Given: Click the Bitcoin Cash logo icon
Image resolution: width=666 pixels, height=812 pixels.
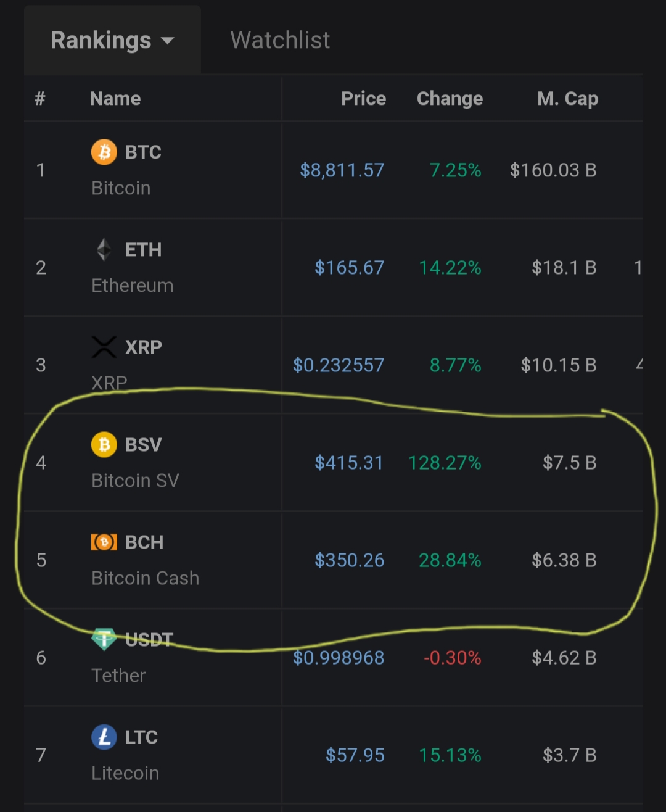Looking at the screenshot, I should pyautogui.click(x=104, y=542).
